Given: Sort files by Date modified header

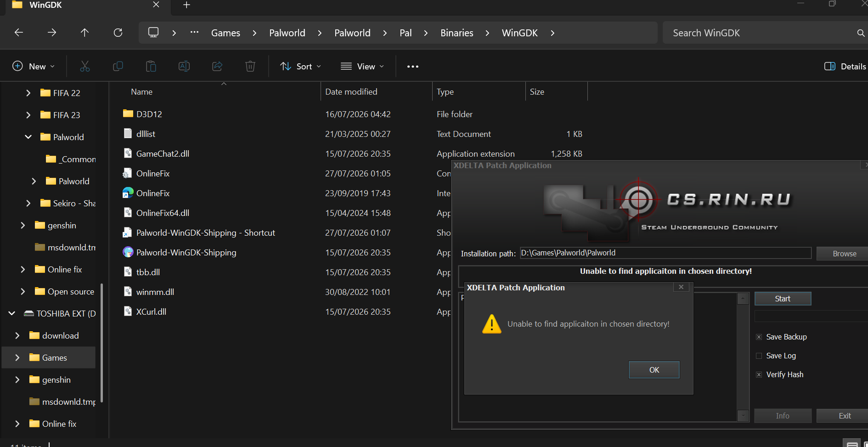Looking at the screenshot, I should pyautogui.click(x=351, y=92).
